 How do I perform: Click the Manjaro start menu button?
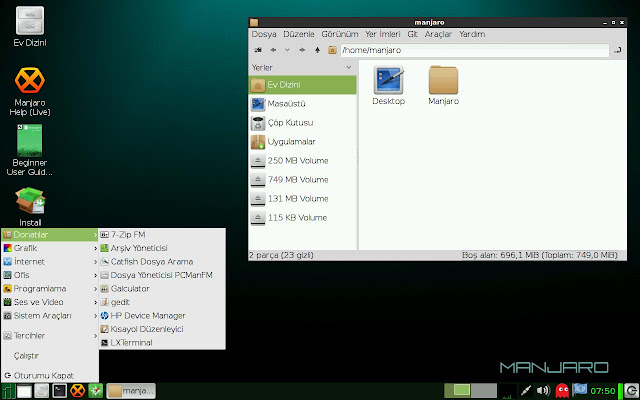[x=8, y=391]
